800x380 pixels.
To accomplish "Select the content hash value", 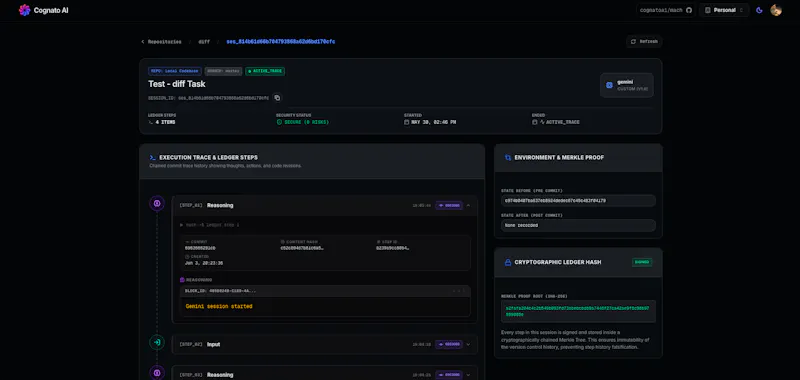I will pos(302,248).
